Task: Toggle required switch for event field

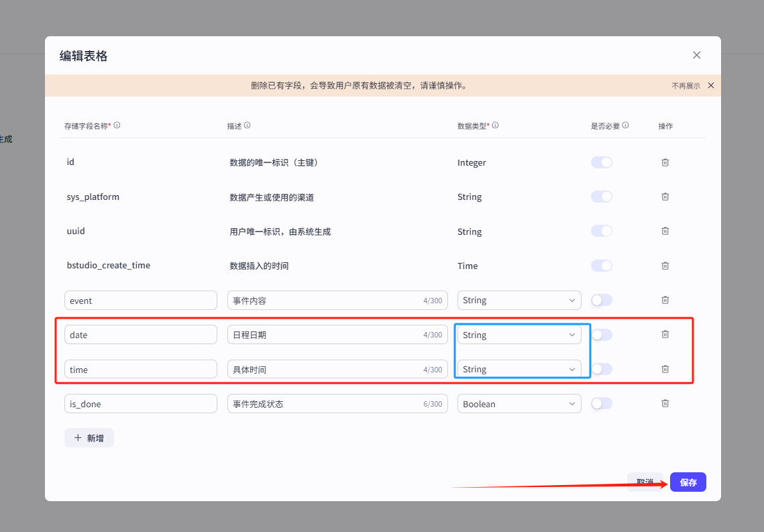Action: 601,300
